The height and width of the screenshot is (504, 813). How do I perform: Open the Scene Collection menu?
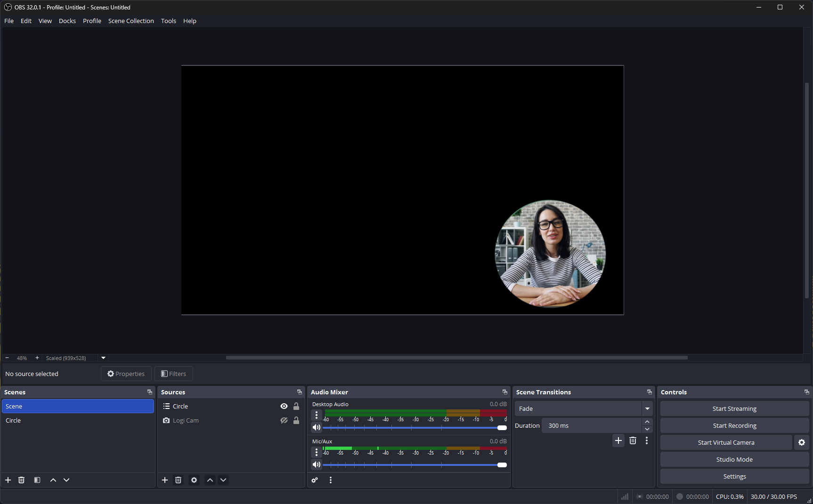pyautogui.click(x=131, y=21)
